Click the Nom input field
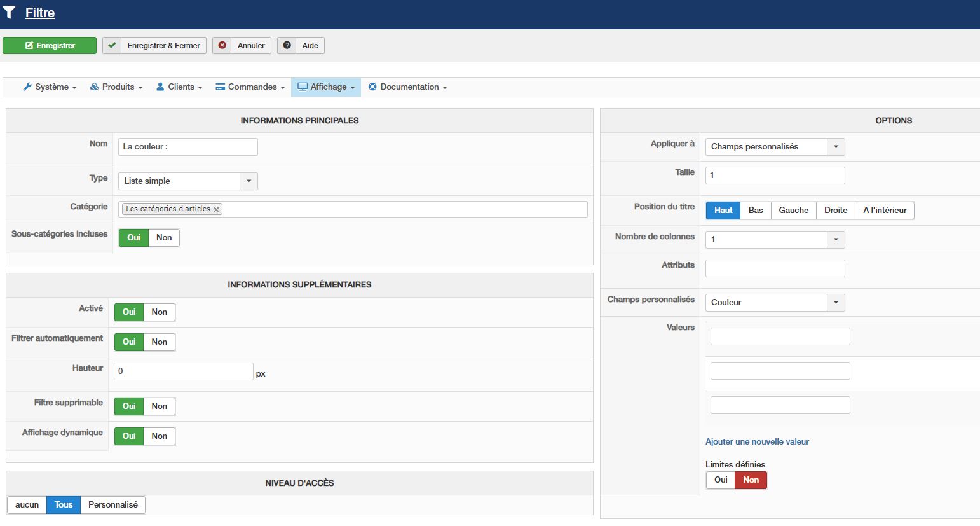 click(188, 147)
